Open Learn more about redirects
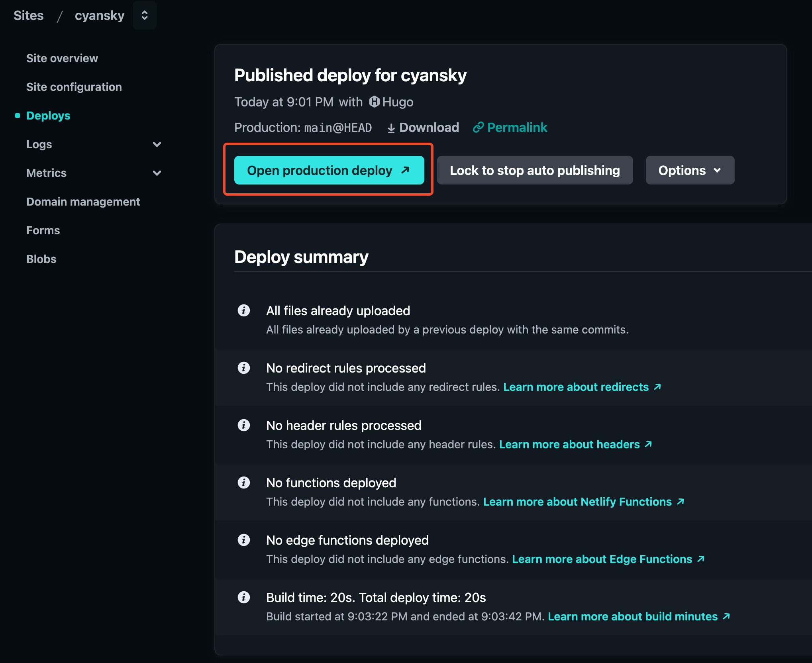Viewport: 812px width, 663px height. (583, 387)
